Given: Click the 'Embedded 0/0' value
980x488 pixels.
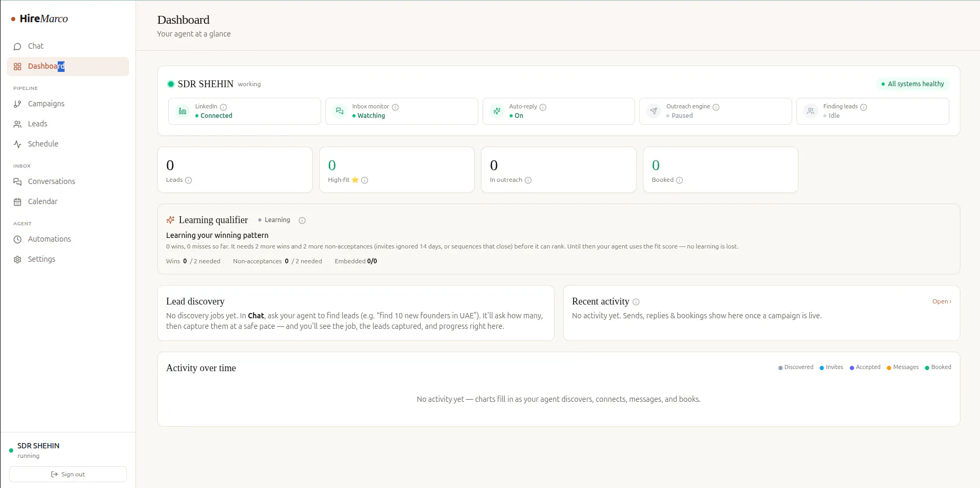Looking at the screenshot, I should 356,261.
